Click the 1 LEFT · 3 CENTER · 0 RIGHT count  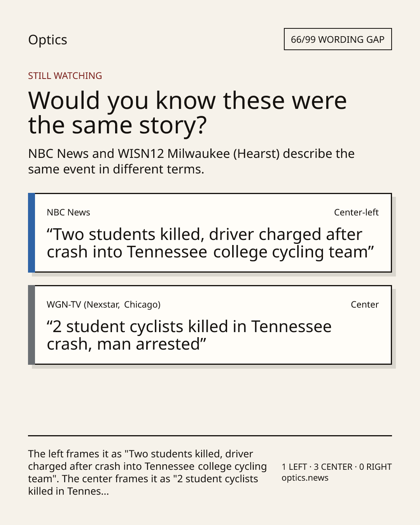click(x=337, y=467)
